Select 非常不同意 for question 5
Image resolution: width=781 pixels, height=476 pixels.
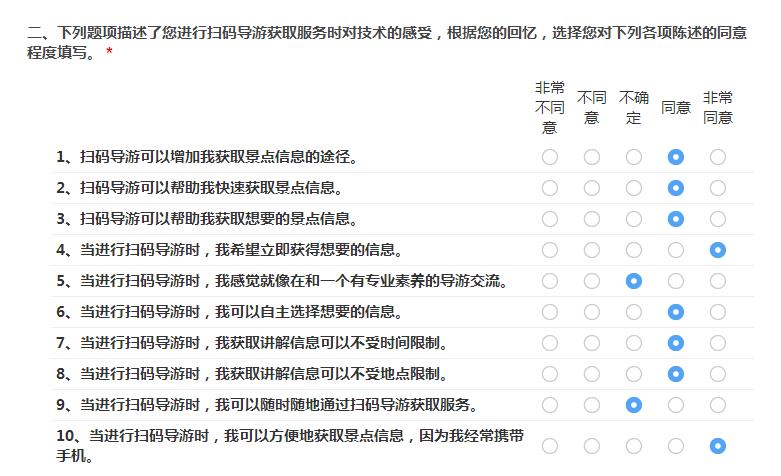549,281
